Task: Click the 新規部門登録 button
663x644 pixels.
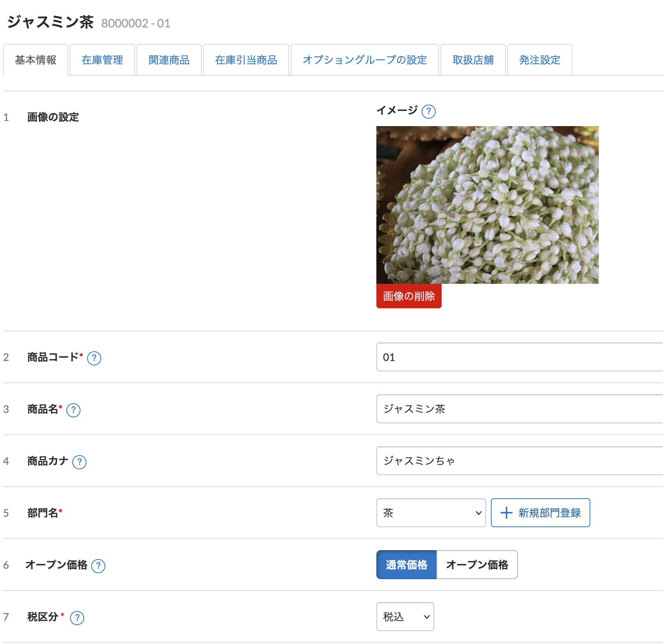Action: coord(541,513)
